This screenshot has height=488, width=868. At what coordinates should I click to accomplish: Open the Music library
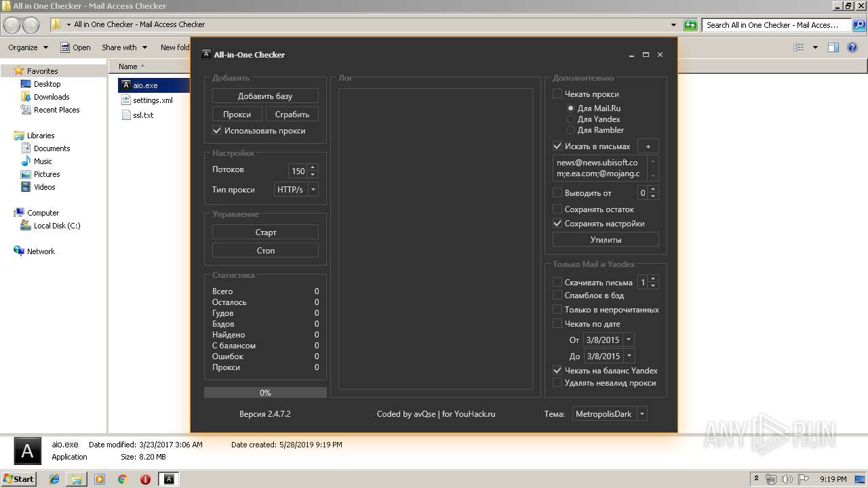[43, 161]
